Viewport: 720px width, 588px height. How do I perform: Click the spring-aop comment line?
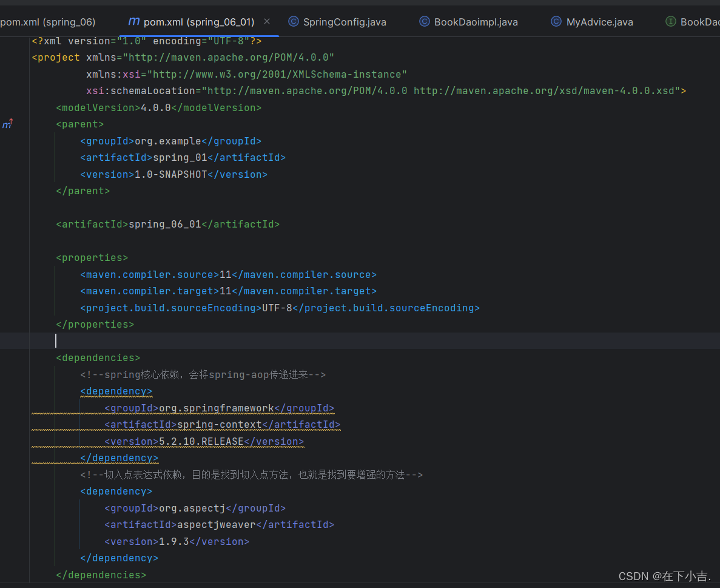coord(203,375)
